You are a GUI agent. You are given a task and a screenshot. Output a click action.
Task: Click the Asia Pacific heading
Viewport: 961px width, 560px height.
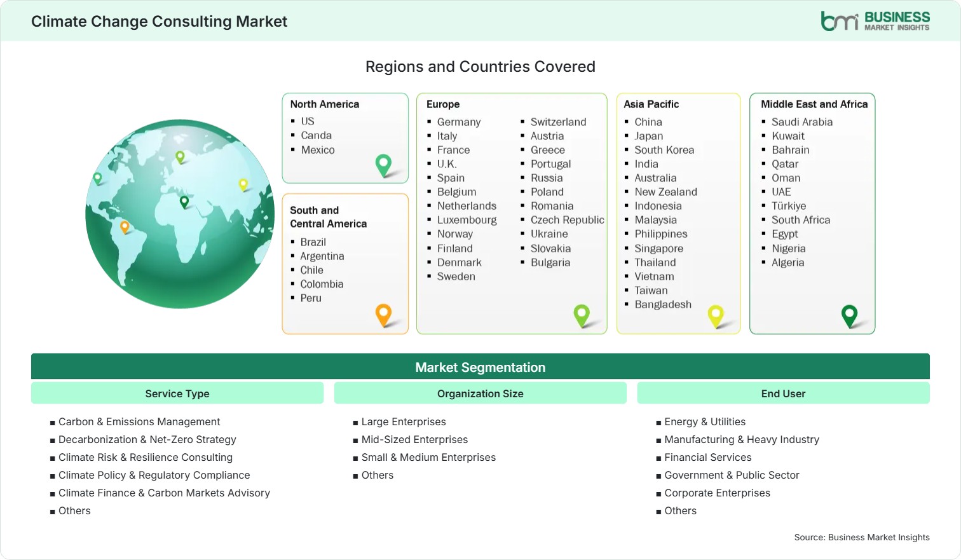point(651,104)
